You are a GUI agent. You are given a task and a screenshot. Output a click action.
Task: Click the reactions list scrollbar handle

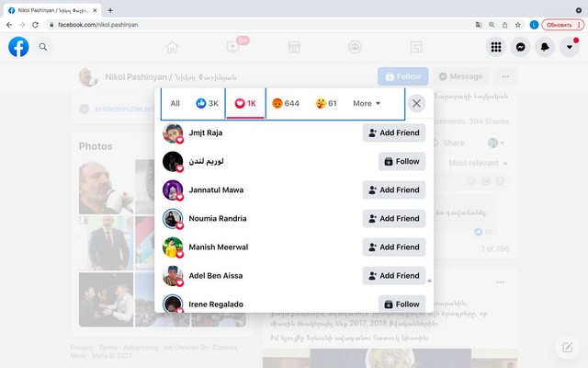coord(429,281)
